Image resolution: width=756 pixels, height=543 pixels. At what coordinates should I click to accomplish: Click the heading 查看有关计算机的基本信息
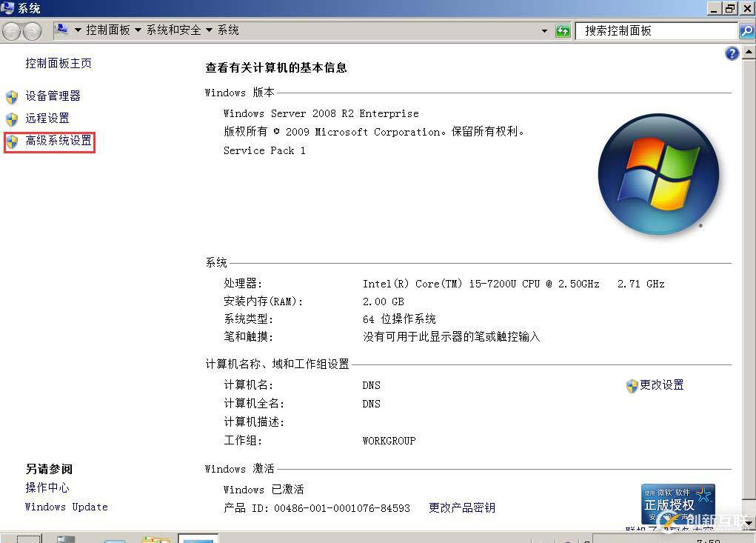[276, 68]
